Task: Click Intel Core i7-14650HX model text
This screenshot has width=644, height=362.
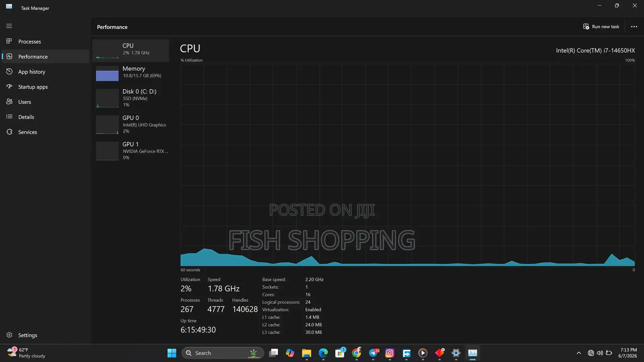Action: 595,50
